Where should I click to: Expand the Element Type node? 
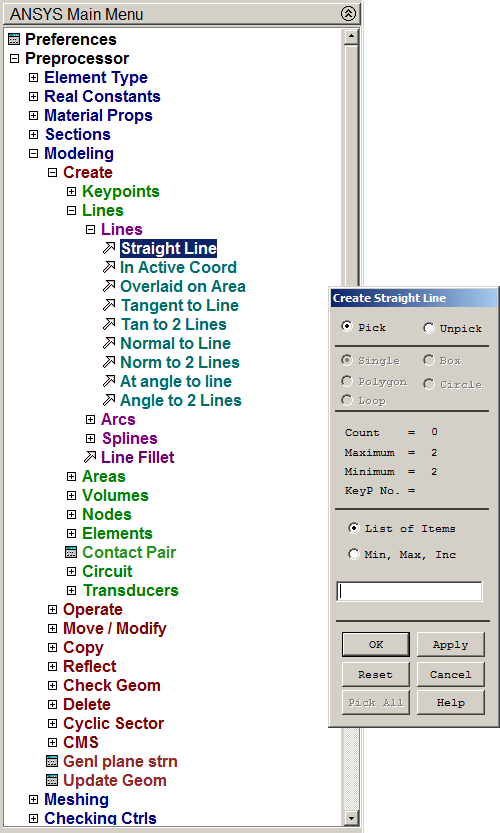pyautogui.click(x=33, y=78)
